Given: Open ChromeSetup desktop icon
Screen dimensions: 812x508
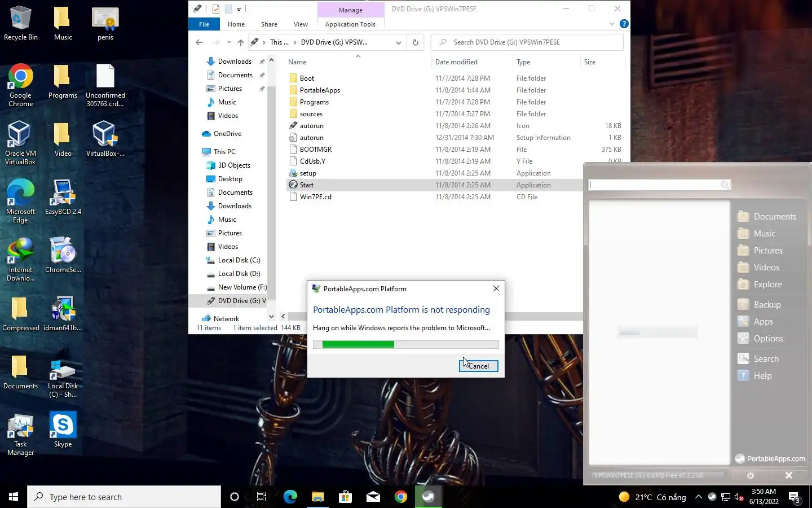Looking at the screenshot, I should pos(63,256).
